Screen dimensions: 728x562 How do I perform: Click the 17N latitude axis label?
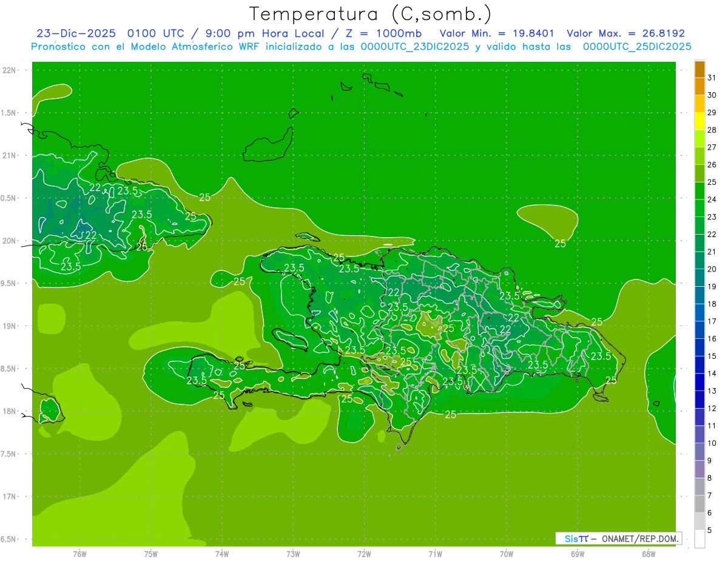tap(10, 497)
